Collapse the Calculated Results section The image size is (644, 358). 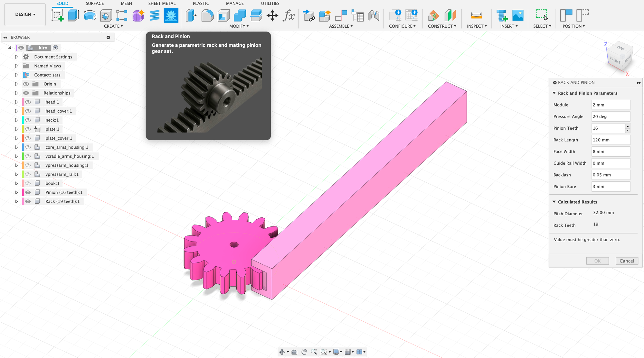click(x=554, y=202)
